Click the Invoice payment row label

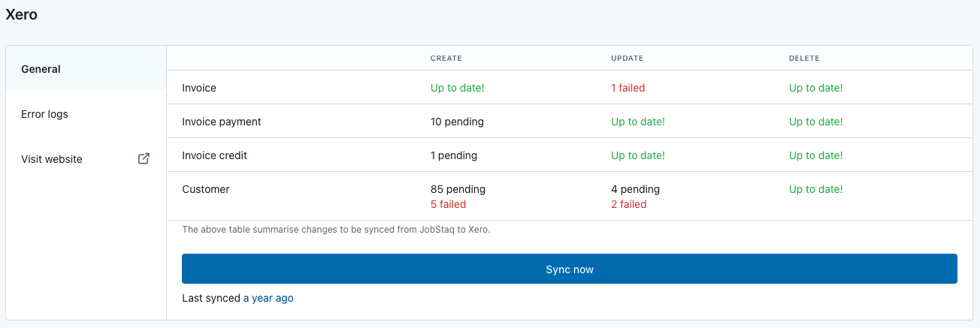(222, 122)
